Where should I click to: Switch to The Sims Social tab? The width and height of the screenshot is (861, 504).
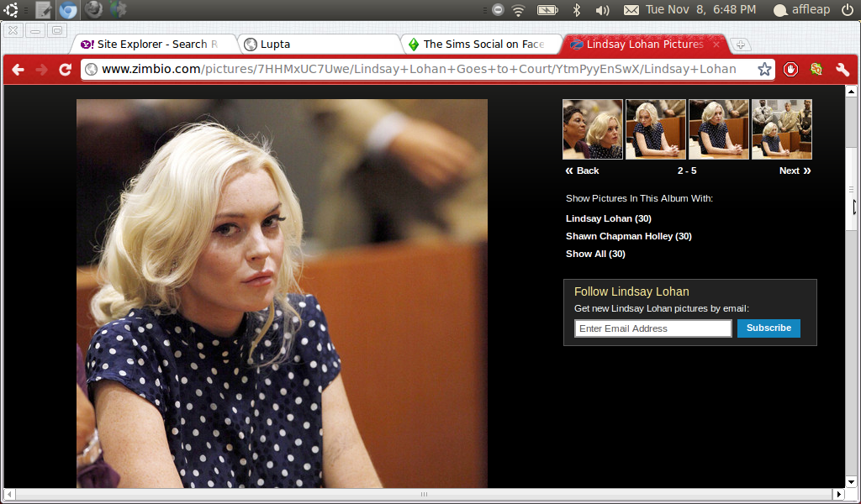[483, 45]
